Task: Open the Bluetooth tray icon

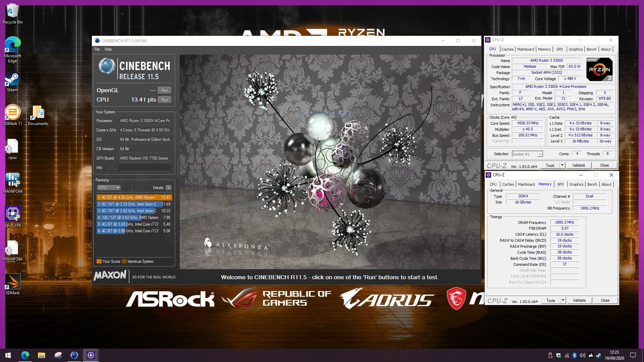Action: point(574,355)
